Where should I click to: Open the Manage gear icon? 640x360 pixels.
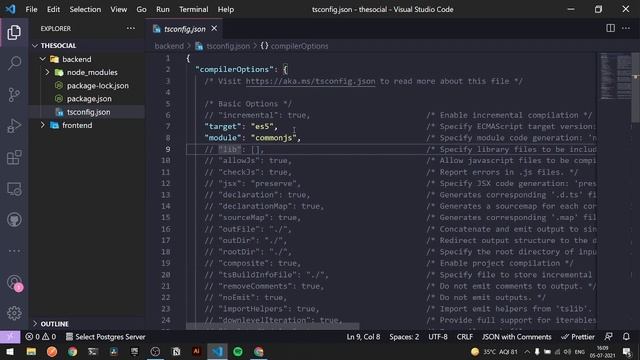coord(14,313)
